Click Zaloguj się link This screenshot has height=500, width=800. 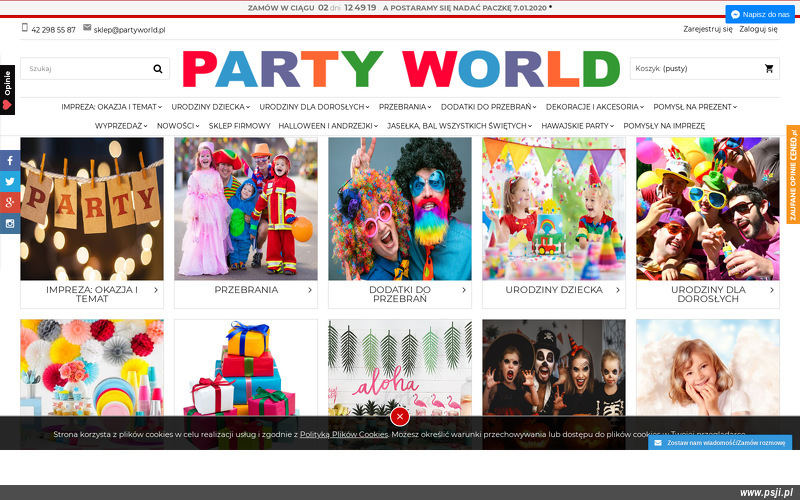[x=758, y=29]
